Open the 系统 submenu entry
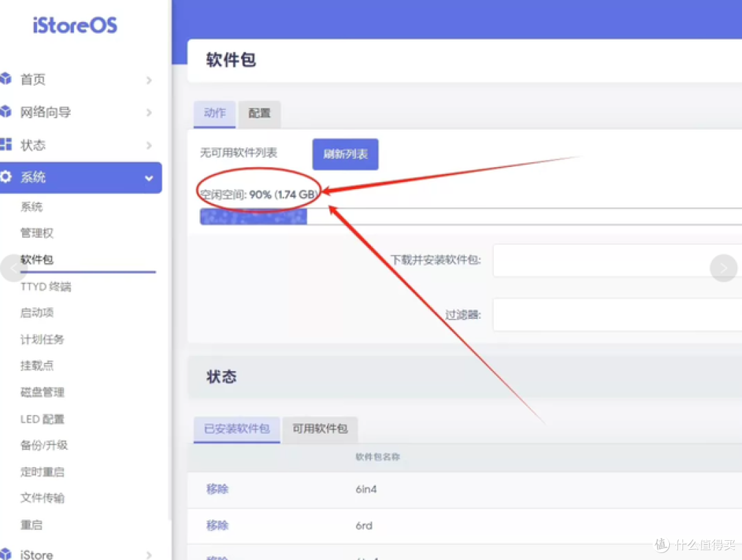Image resolution: width=742 pixels, height=560 pixels. tap(31, 207)
